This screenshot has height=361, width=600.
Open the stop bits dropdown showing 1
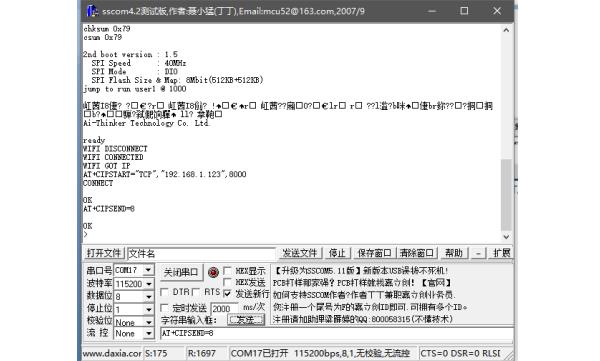click(x=148, y=309)
